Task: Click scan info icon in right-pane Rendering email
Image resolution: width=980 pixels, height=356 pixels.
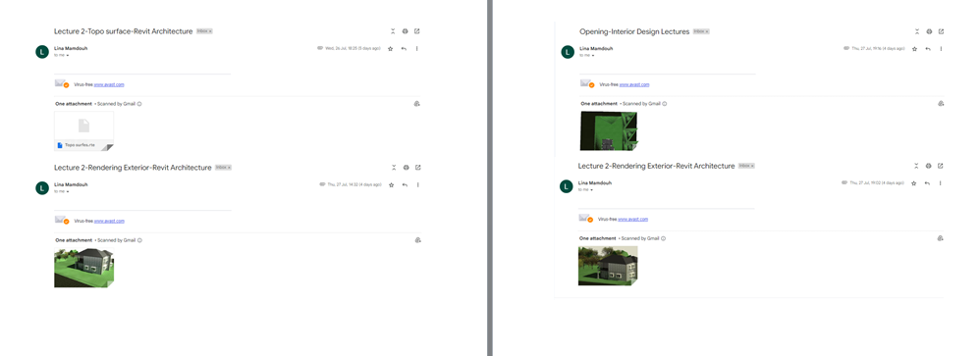Action: coord(663,238)
